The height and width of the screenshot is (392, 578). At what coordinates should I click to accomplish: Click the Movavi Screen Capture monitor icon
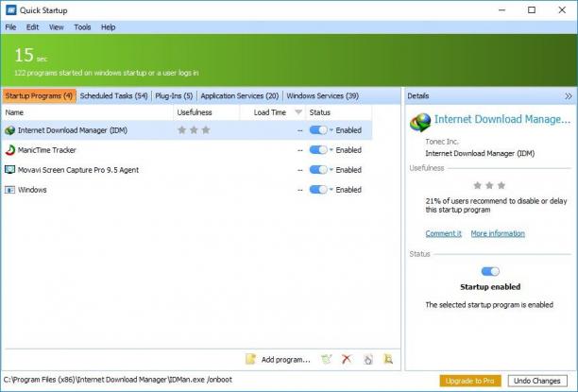pyautogui.click(x=10, y=170)
